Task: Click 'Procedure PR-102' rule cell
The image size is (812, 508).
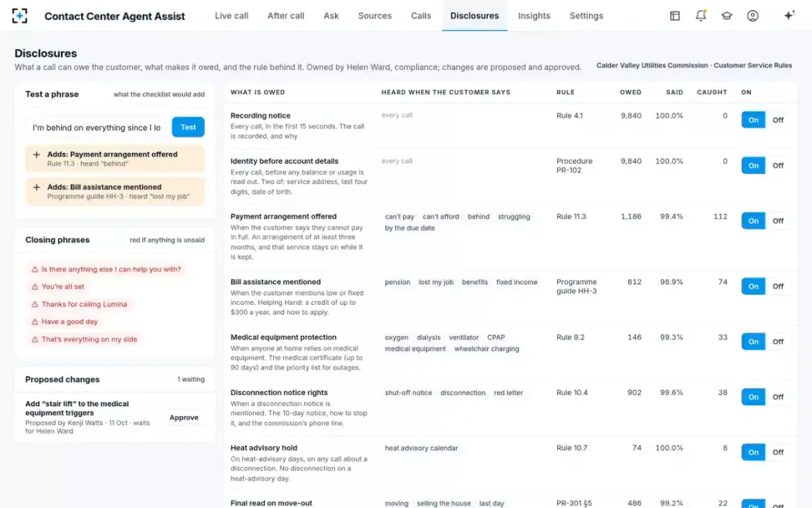Action: 574,166
